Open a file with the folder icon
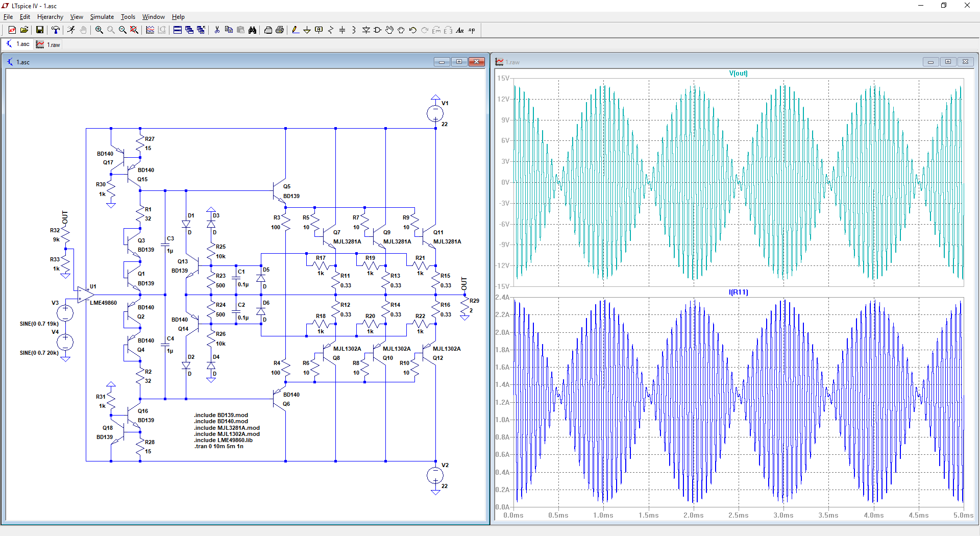Image resolution: width=980 pixels, height=536 pixels. (x=24, y=30)
